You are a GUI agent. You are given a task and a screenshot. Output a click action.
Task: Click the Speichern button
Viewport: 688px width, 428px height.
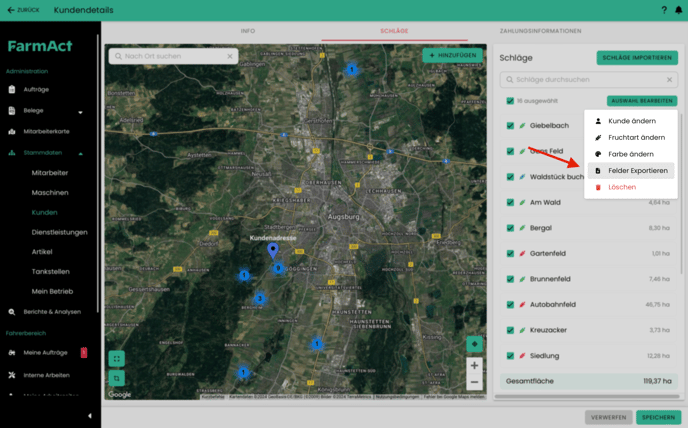tap(658, 417)
